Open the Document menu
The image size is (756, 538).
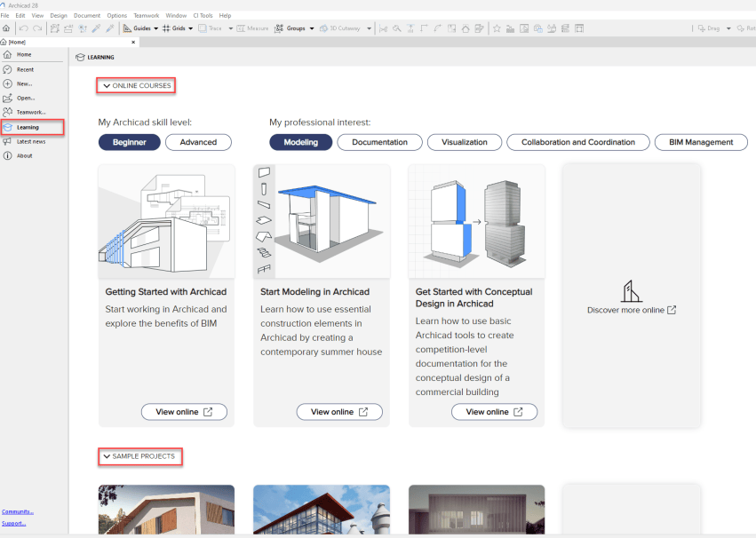tap(87, 16)
